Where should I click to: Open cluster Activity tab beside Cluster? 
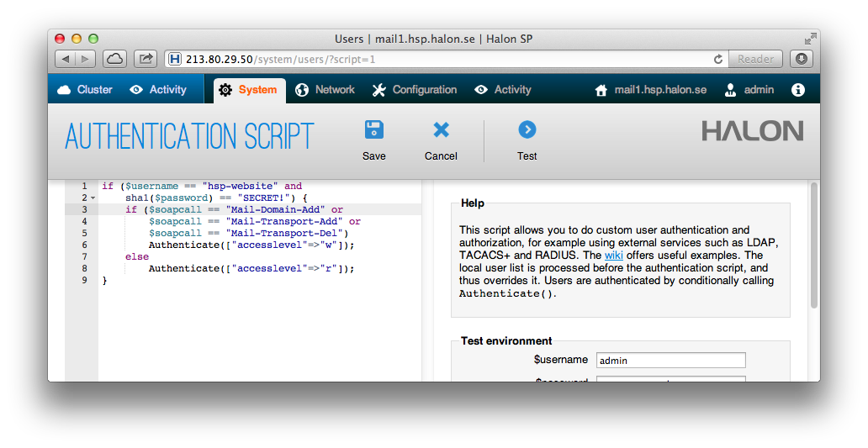pos(158,90)
